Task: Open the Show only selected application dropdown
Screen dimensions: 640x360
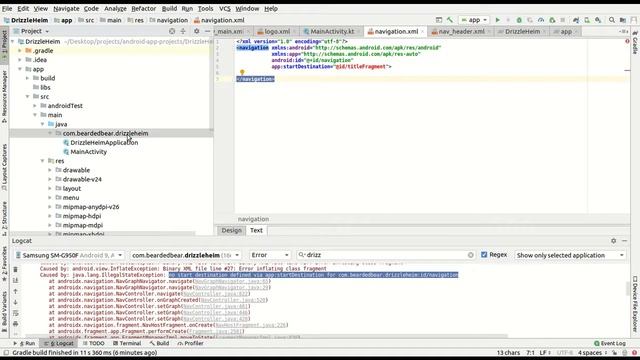Action: (570, 255)
